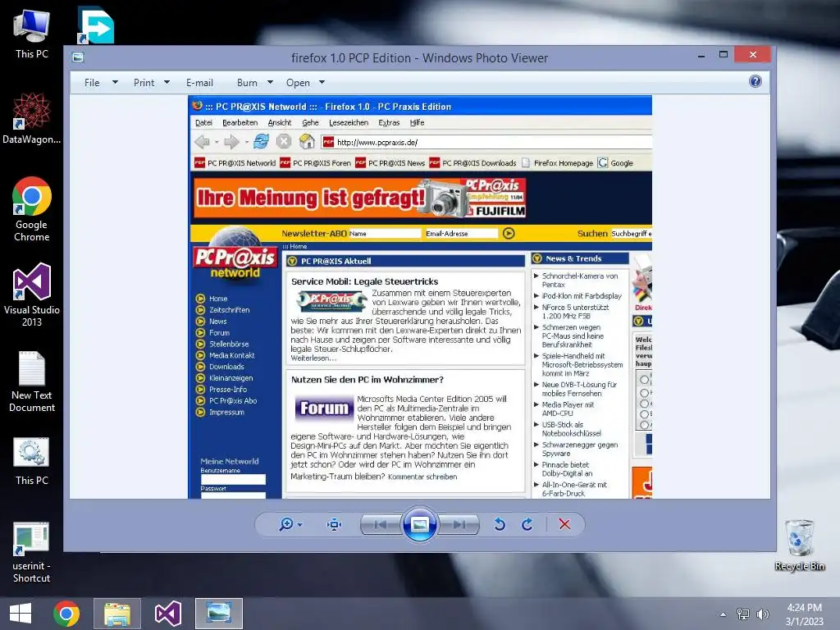The image size is (840, 630).
Task: Open the volume speaker tray icon
Action: (x=762, y=614)
